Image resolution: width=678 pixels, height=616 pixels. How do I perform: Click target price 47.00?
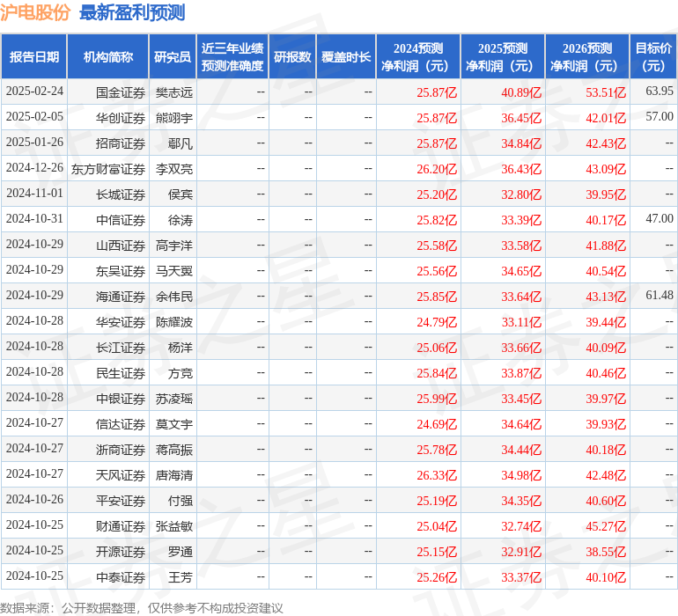(660, 218)
